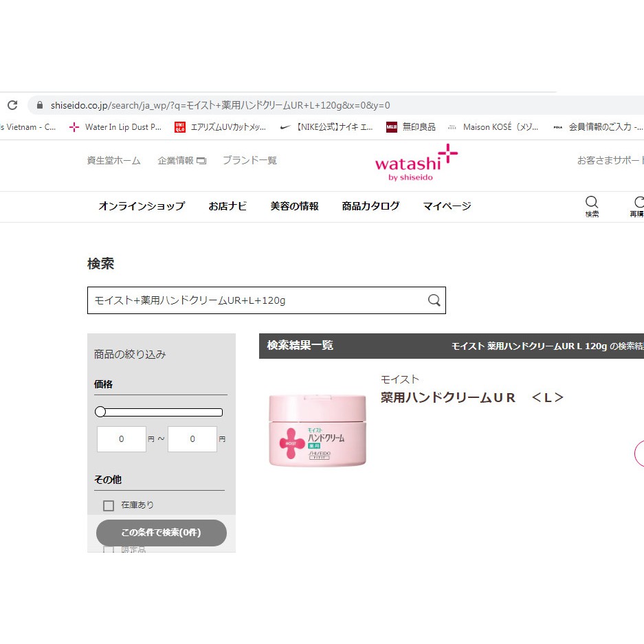Check the 限定品 checkbox below search button
Screen dimensions: 644x644
click(x=108, y=549)
